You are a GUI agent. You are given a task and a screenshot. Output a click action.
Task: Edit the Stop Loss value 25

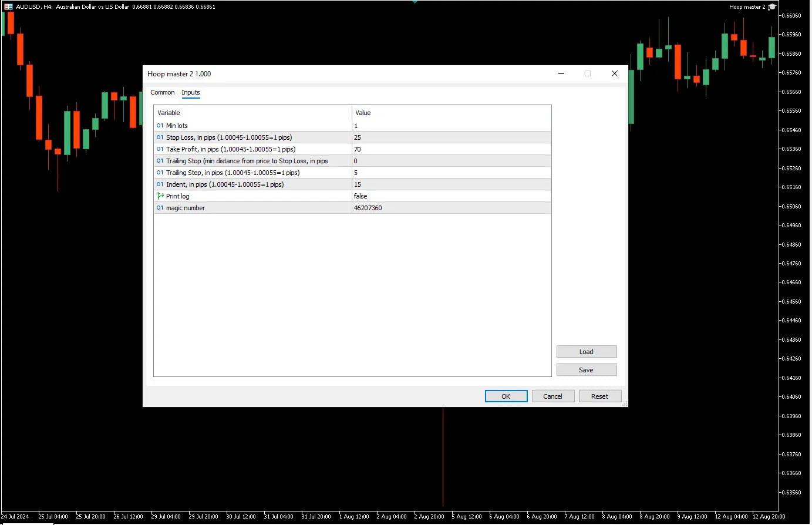[x=358, y=137]
